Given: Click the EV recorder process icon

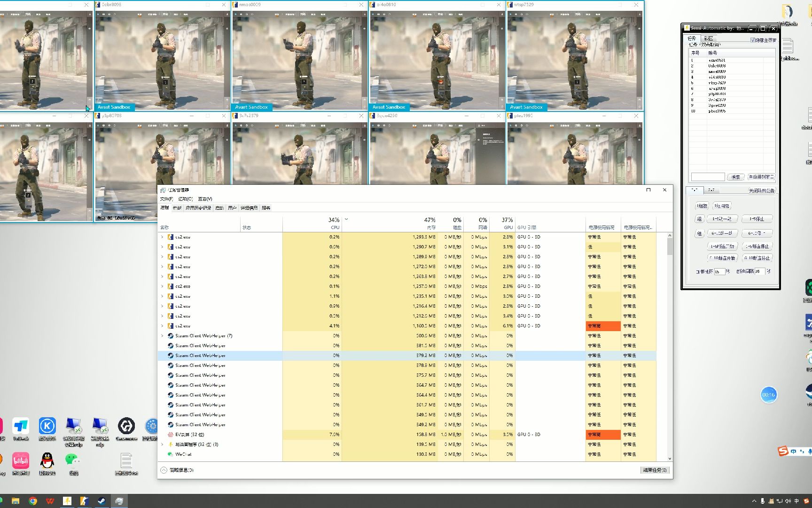Looking at the screenshot, I should click(x=171, y=435).
